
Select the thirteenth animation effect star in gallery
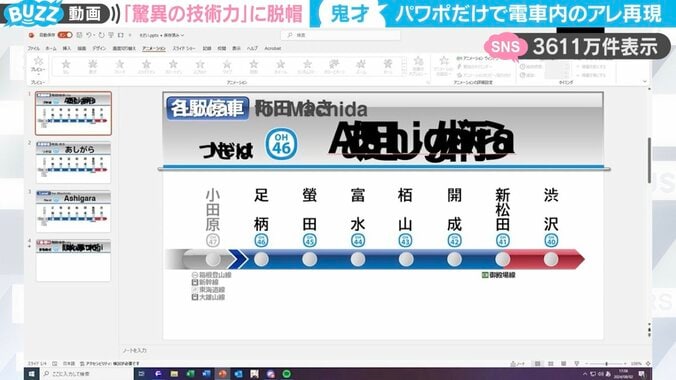[387, 66]
